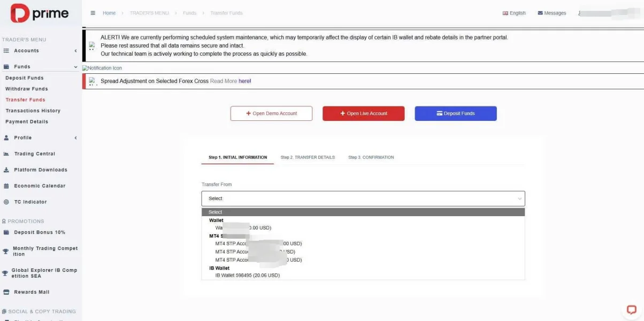Viewport: 644px width, 321px height.
Task: Click the Funds wallet icon
Action: pos(6,67)
